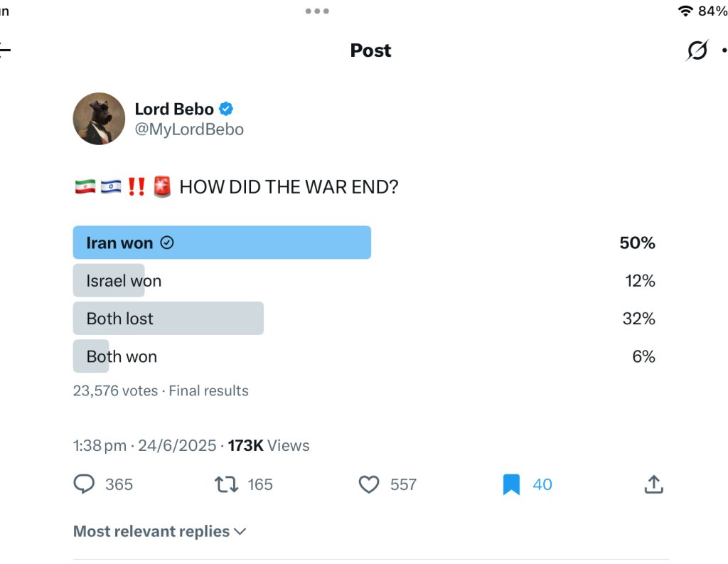Select the Iran won poll bar

pos(222,243)
